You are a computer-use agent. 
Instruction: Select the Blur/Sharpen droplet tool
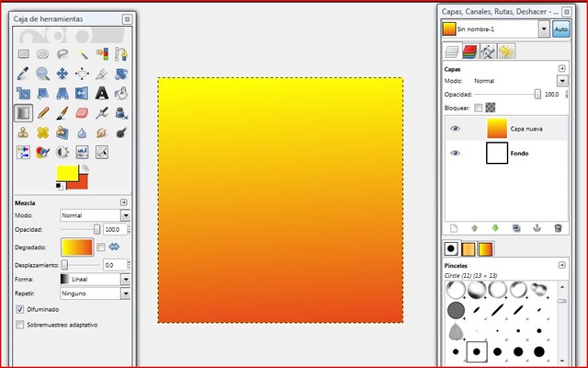pyautogui.click(x=82, y=132)
